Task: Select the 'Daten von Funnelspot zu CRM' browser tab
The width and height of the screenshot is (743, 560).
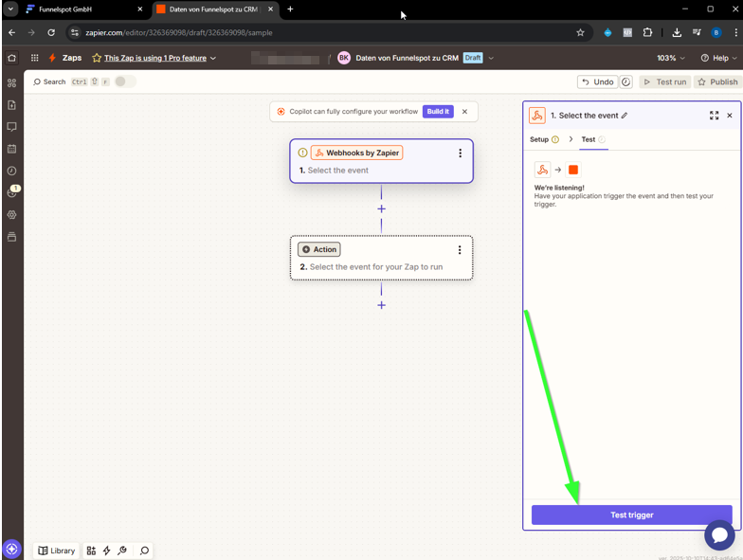Action: pyautogui.click(x=215, y=9)
